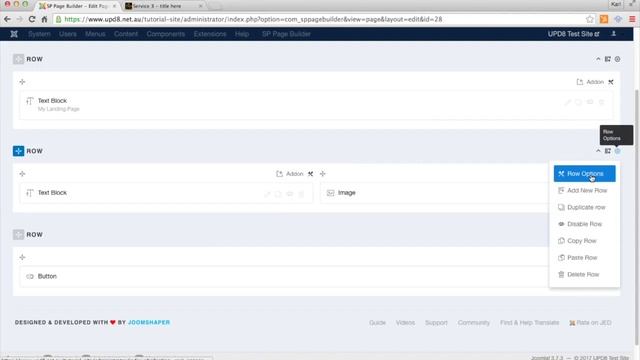Duplicate second row's Text Block addon
Screen dimensions: 640x360
pyautogui.click(x=278, y=194)
